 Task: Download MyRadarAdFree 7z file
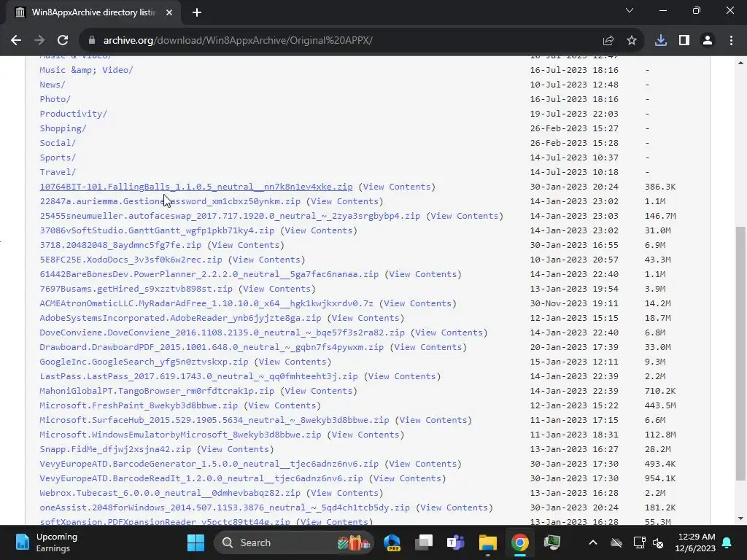point(206,303)
